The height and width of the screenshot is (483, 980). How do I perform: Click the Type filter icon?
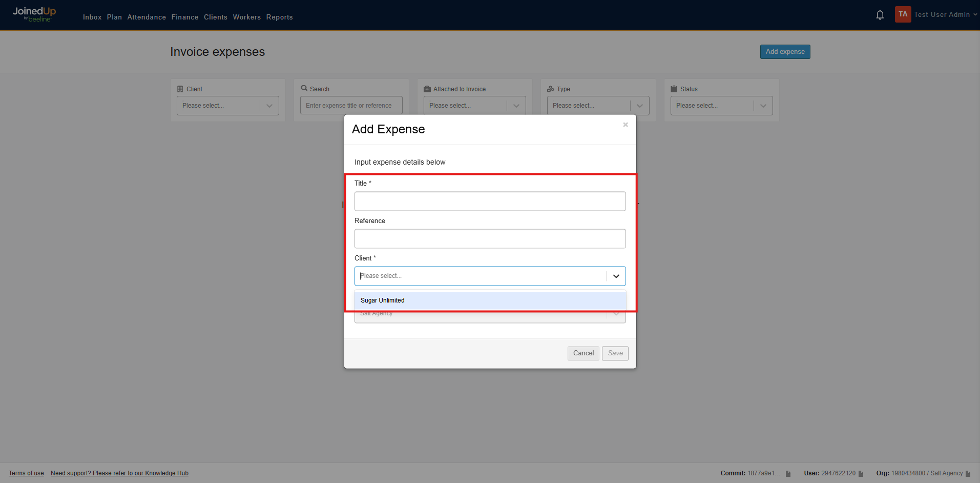[x=550, y=88]
